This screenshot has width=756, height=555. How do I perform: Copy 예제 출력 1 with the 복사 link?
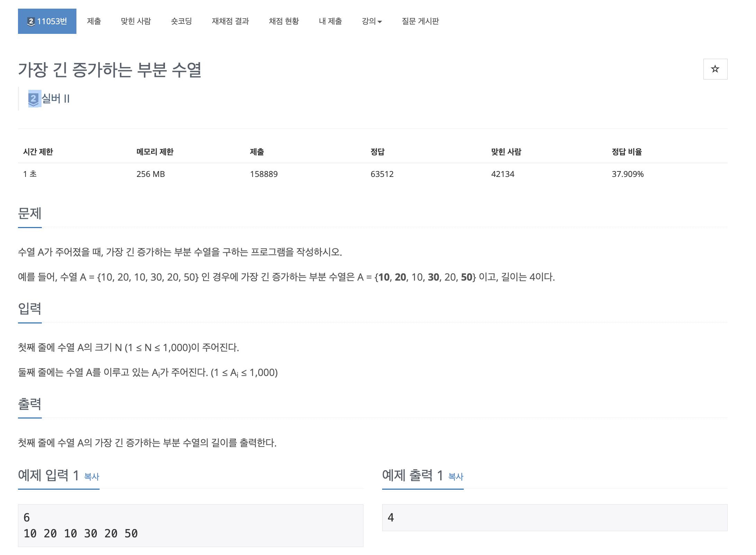(x=455, y=477)
